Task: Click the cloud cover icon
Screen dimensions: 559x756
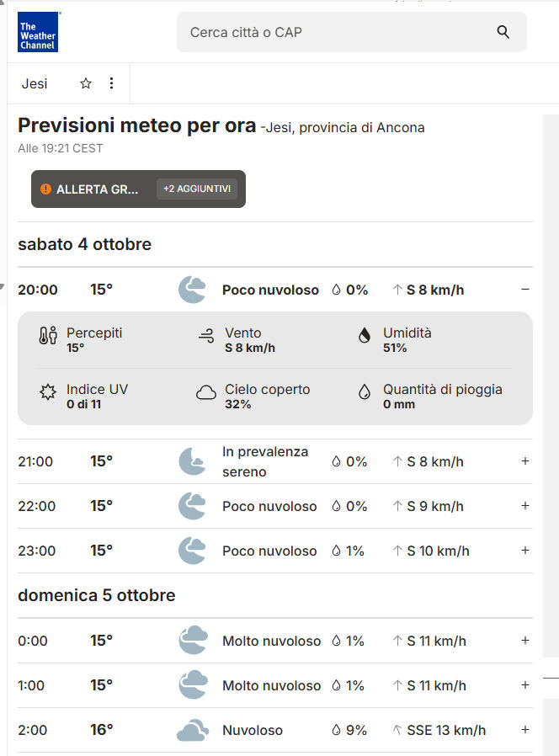Action: (205, 392)
